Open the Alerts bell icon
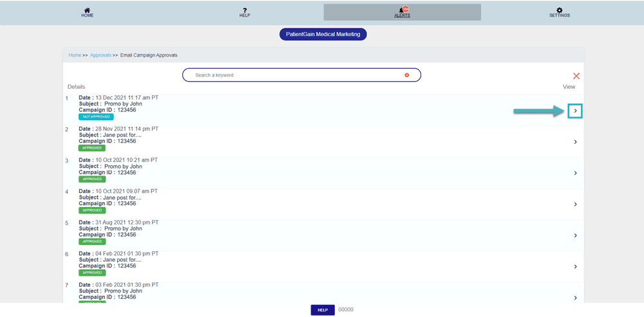Viewport: 644px width, 317px height. [402, 10]
